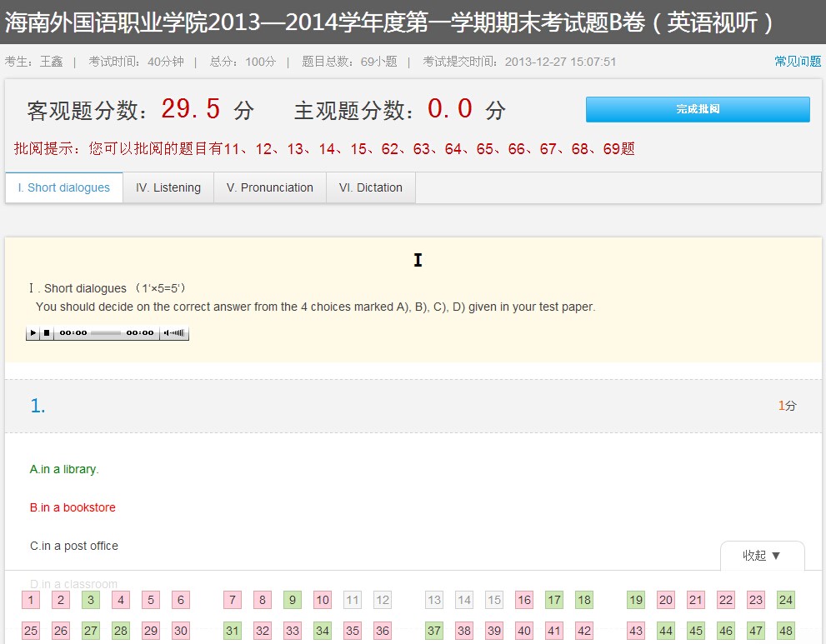Switch to I. Short dialogues tab

[63, 187]
